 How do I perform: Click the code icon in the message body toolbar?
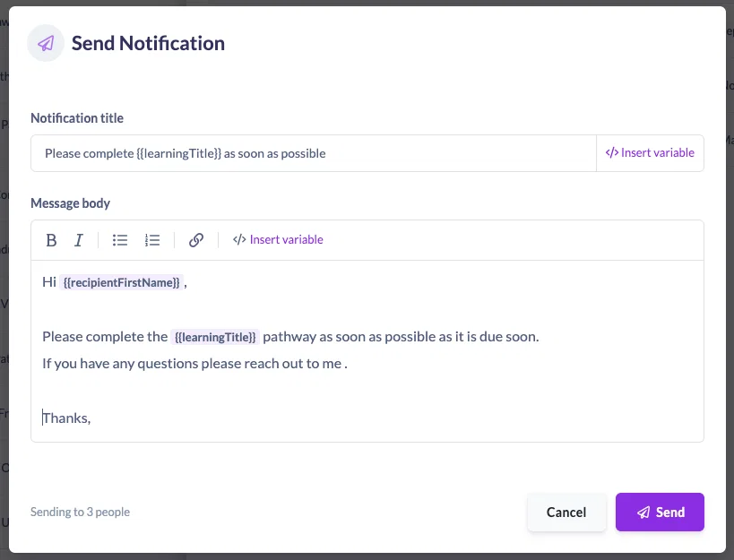coord(239,239)
